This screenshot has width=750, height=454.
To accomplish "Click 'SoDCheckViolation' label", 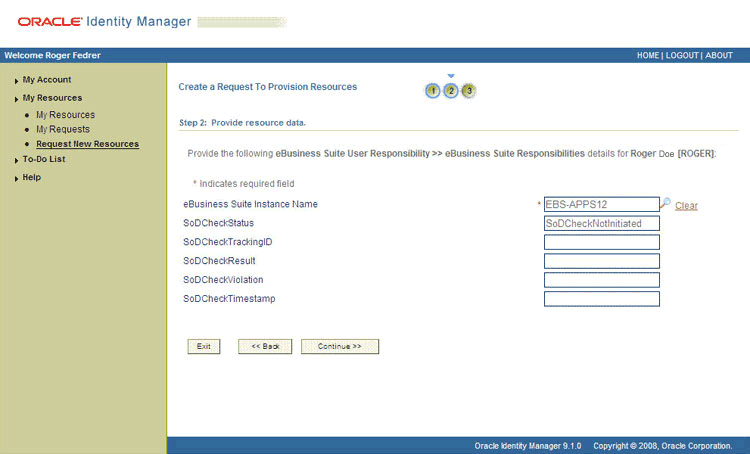I will click(223, 280).
